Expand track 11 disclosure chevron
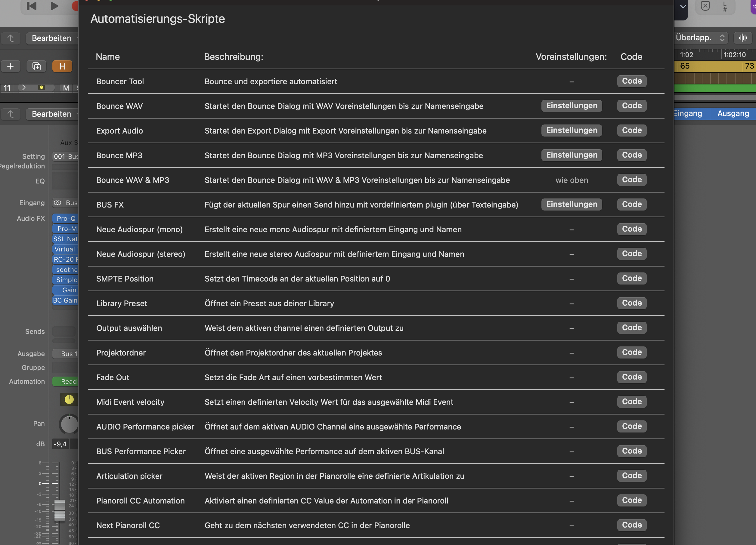This screenshot has height=545, width=756. coord(24,88)
